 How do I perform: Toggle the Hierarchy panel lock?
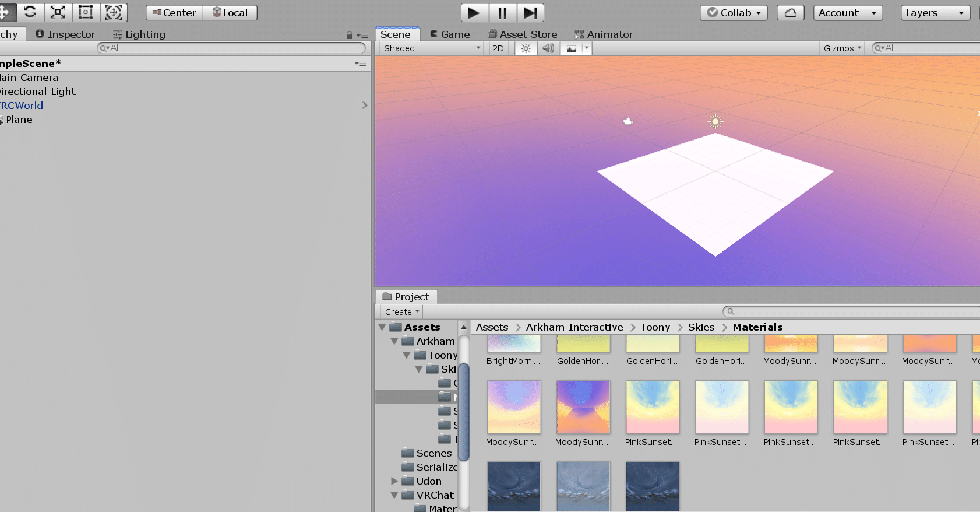pos(350,36)
